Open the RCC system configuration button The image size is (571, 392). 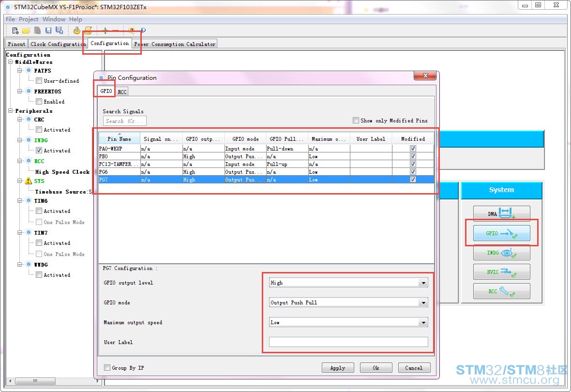pos(501,291)
